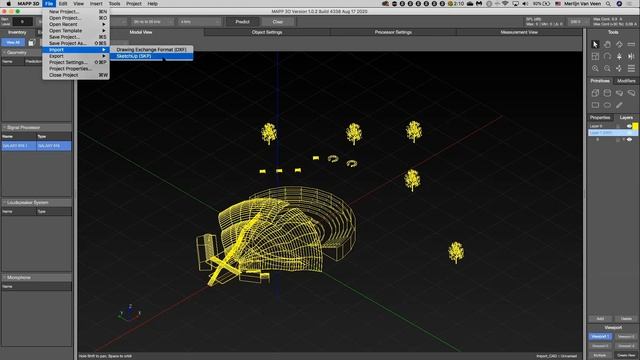This screenshot has width=640, height=360.
Task: Click New Project in File menu
Action: 76,11
